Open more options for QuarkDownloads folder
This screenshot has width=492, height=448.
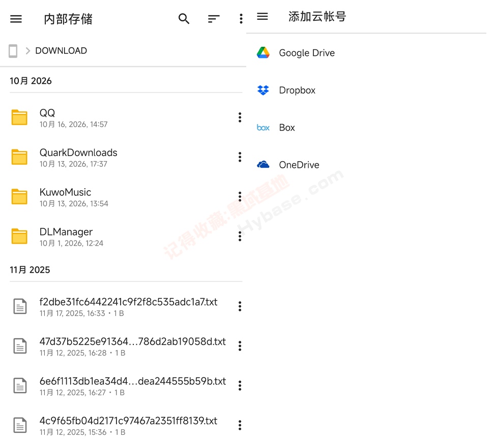(x=240, y=157)
